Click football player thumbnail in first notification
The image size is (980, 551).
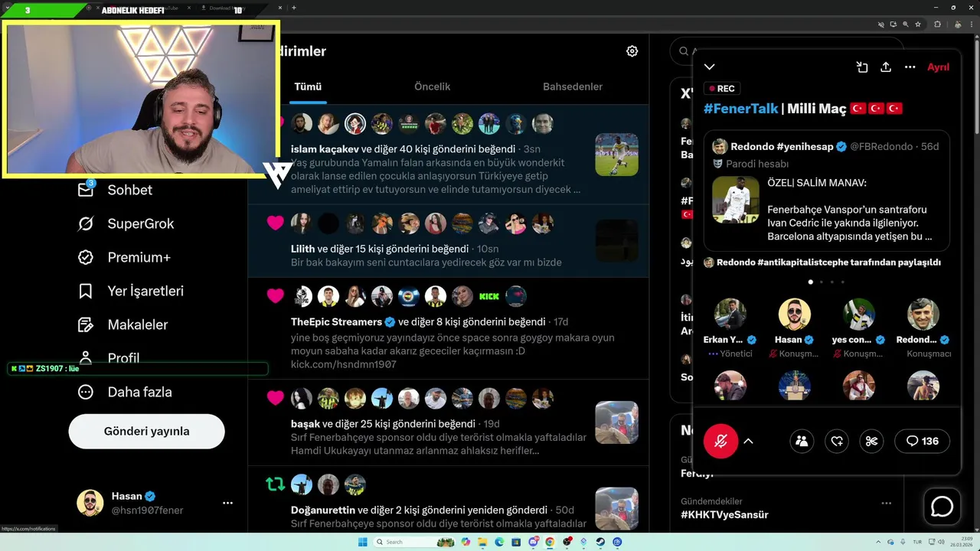616,155
